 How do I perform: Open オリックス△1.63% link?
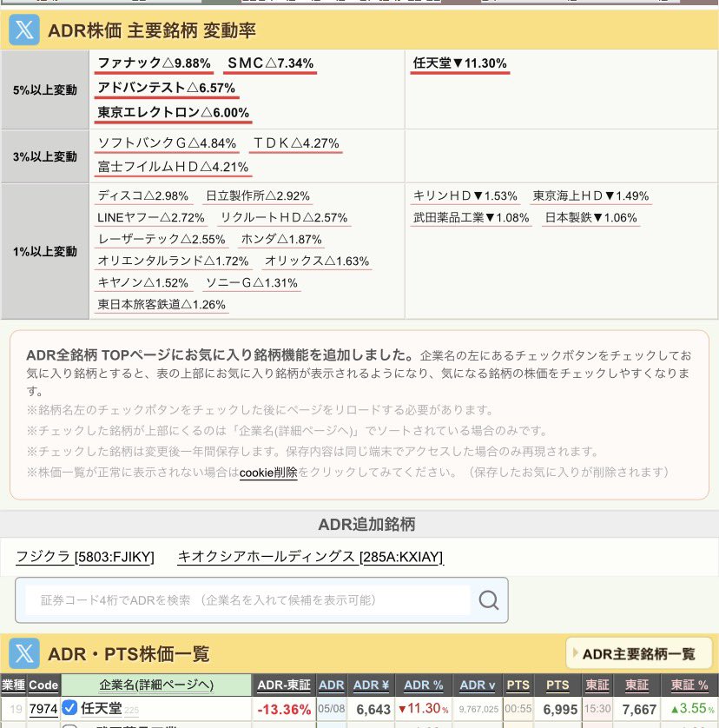click(x=317, y=261)
